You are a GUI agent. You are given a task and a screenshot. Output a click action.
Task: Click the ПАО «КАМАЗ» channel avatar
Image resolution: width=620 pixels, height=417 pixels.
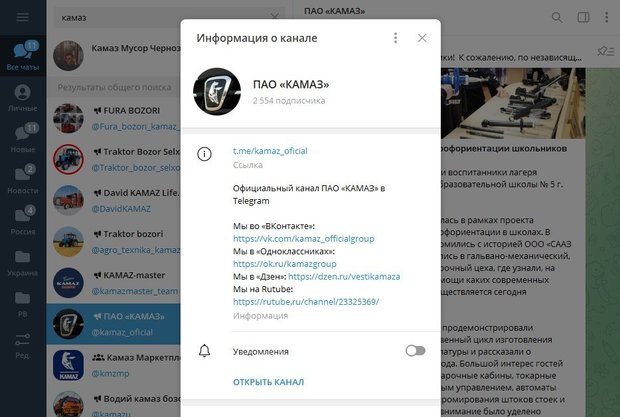tap(217, 92)
